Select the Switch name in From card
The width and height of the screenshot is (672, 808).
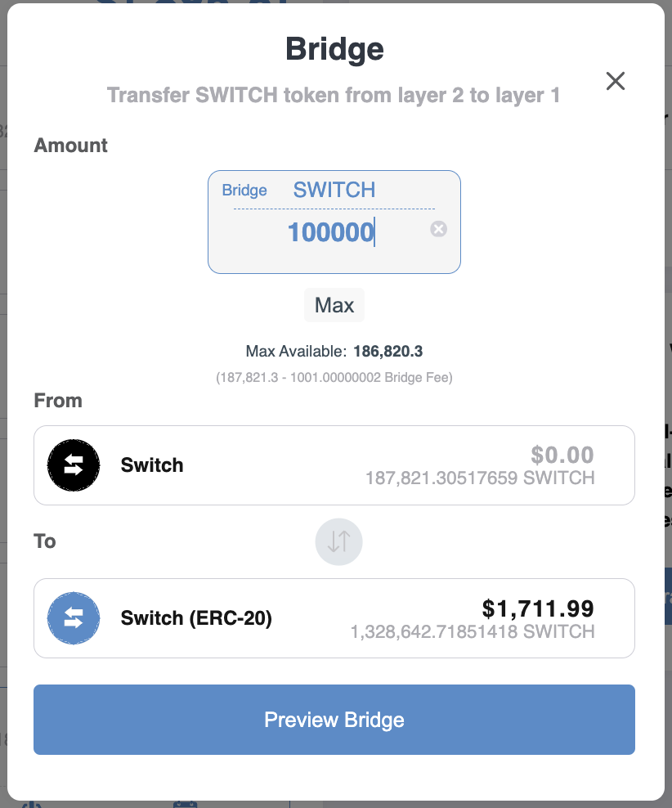pyautogui.click(x=152, y=465)
